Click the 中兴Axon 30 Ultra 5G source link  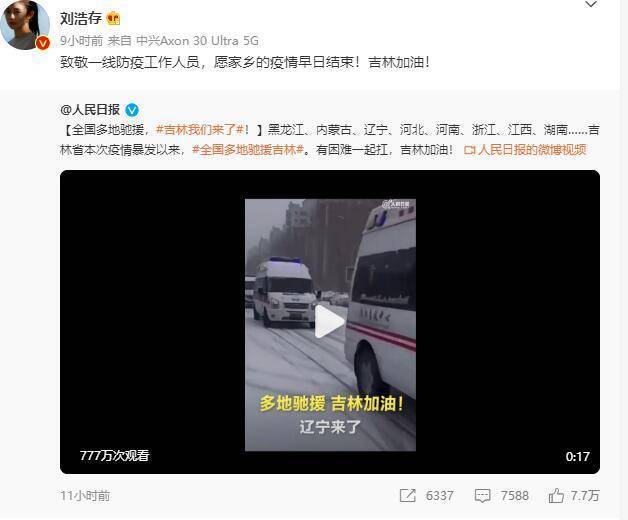pos(197,40)
